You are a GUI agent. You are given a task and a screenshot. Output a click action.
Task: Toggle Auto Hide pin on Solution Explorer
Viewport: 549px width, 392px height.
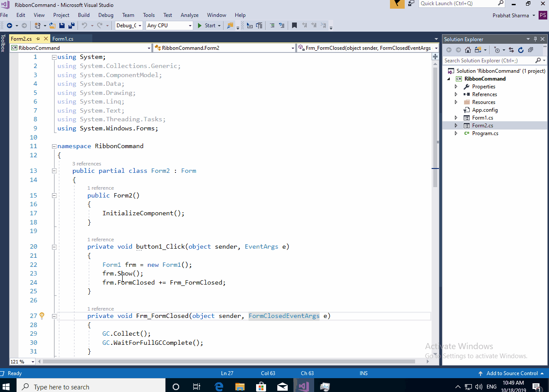(535, 39)
